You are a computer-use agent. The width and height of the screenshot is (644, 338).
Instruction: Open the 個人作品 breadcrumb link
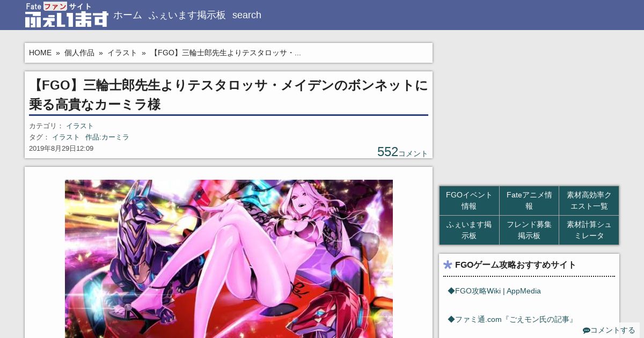pos(79,53)
